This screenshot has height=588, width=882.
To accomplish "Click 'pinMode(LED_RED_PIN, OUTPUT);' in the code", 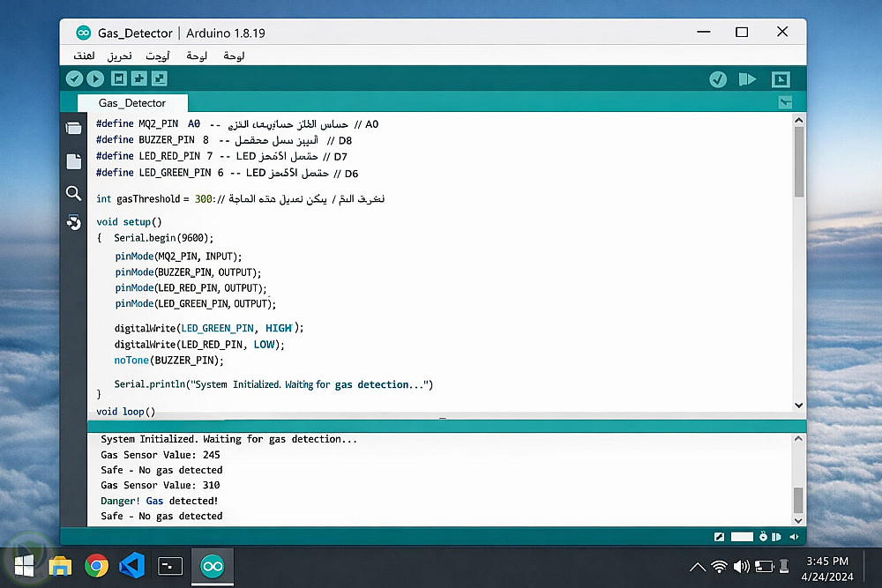I will [191, 287].
